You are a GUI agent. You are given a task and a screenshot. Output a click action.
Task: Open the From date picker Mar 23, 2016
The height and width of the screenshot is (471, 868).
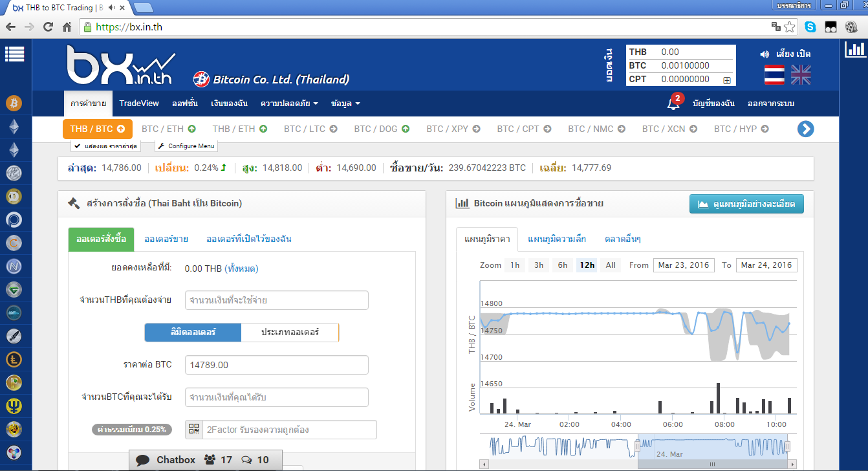(x=684, y=265)
